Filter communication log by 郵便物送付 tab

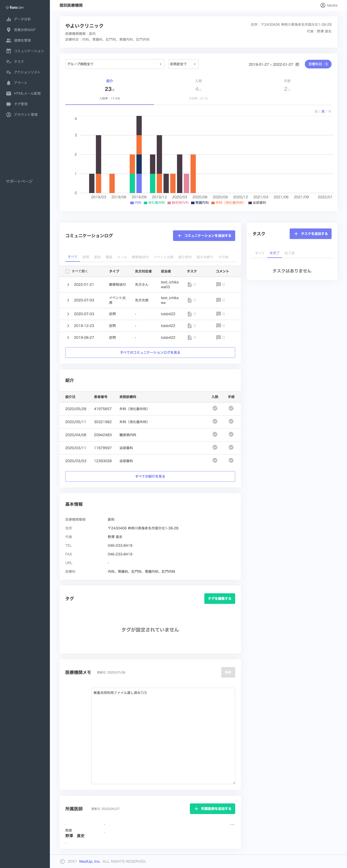[x=140, y=257]
